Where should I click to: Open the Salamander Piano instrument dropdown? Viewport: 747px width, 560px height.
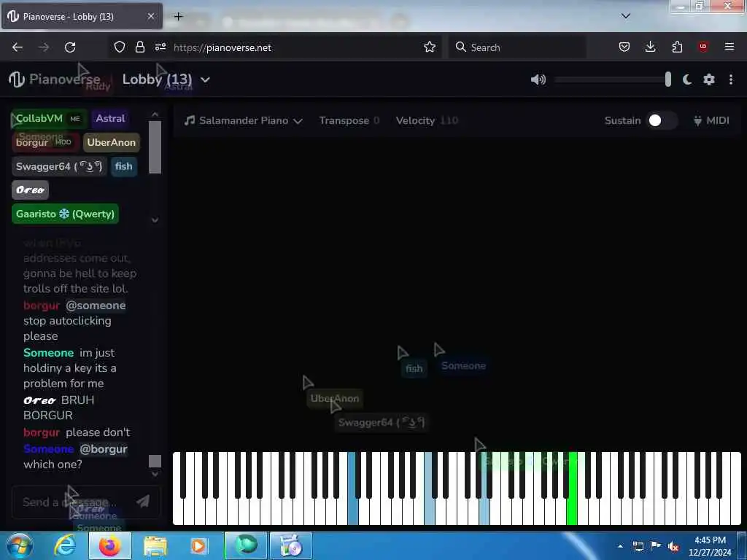pos(244,120)
